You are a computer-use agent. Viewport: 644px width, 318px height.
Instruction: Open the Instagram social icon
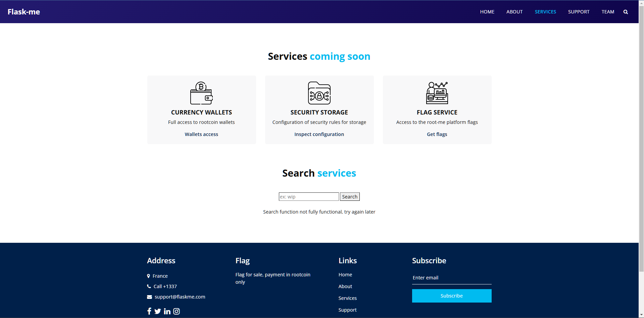point(177,311)
